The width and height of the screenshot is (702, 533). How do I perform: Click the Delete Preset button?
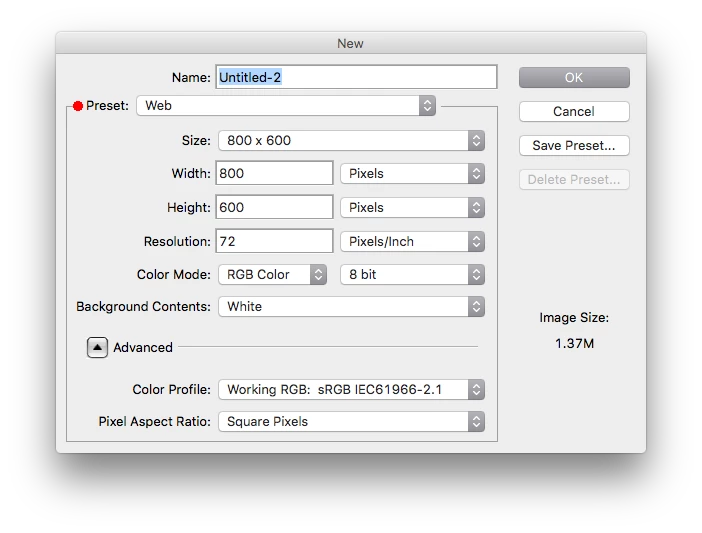click(574, 179)
